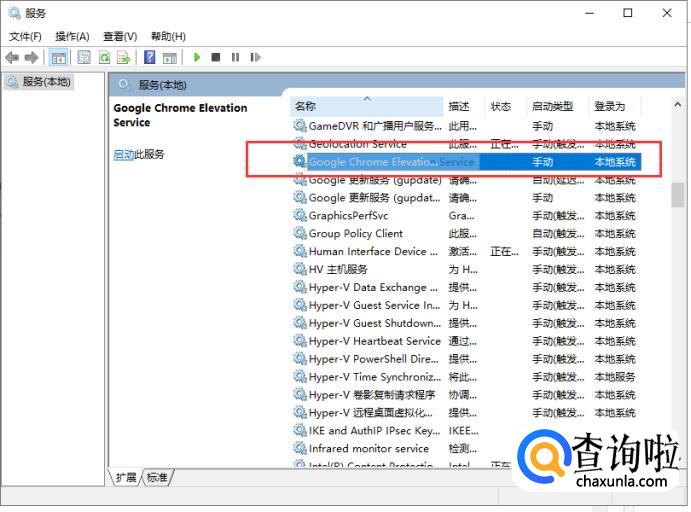Toggle the action pane toolbar icon
This screenshot has width=691, height=512.
click(x=170, y=57)
